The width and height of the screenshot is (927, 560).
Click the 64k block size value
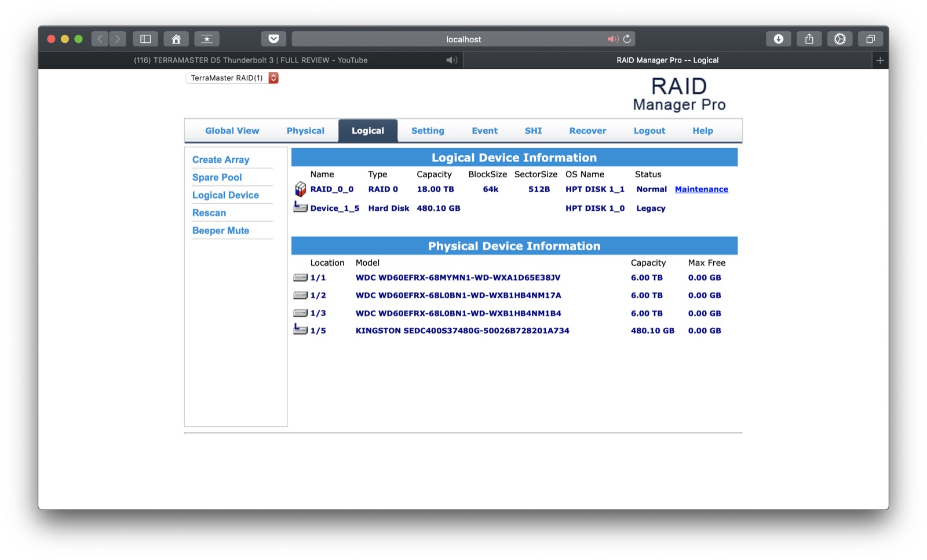click(491, 189)
